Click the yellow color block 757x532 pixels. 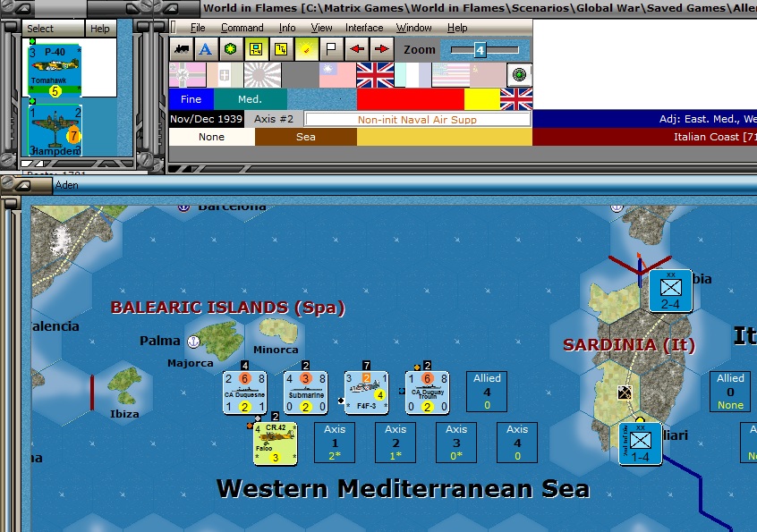[x=481, y=99]
